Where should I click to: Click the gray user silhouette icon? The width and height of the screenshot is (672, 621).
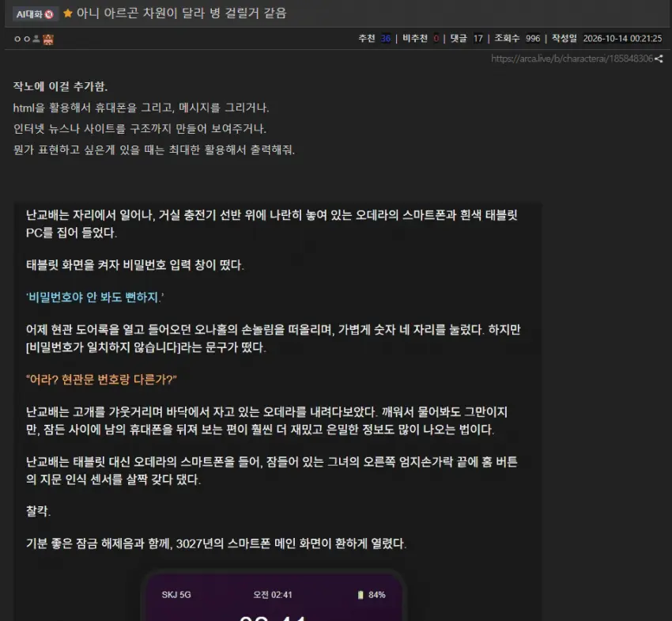click(36, 39)
